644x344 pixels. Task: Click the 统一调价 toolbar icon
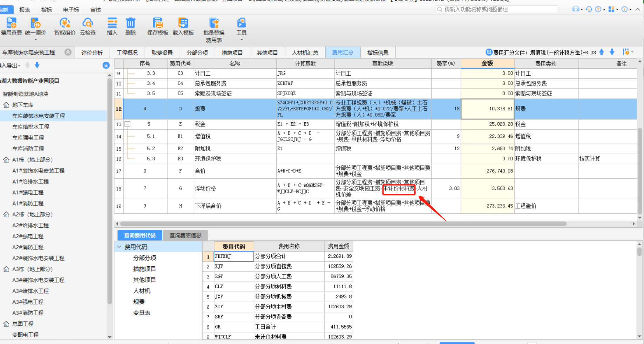coord(35,23)
